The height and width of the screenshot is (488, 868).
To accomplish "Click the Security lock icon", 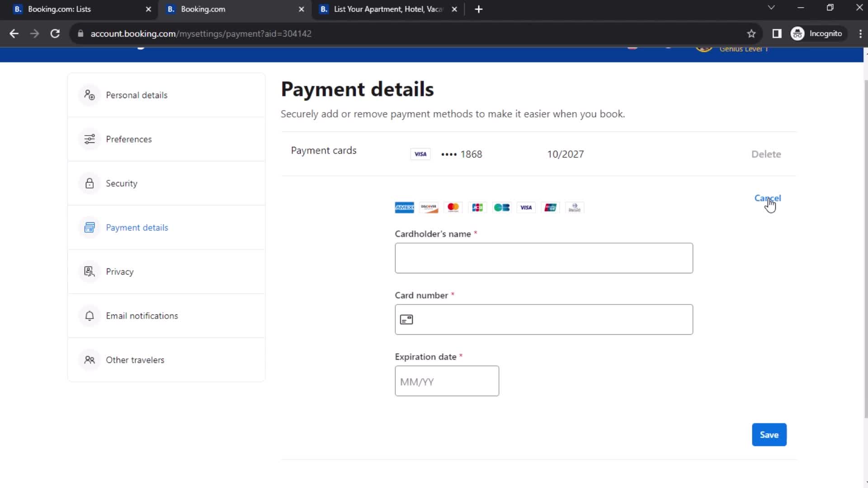I will coord(90,183).
